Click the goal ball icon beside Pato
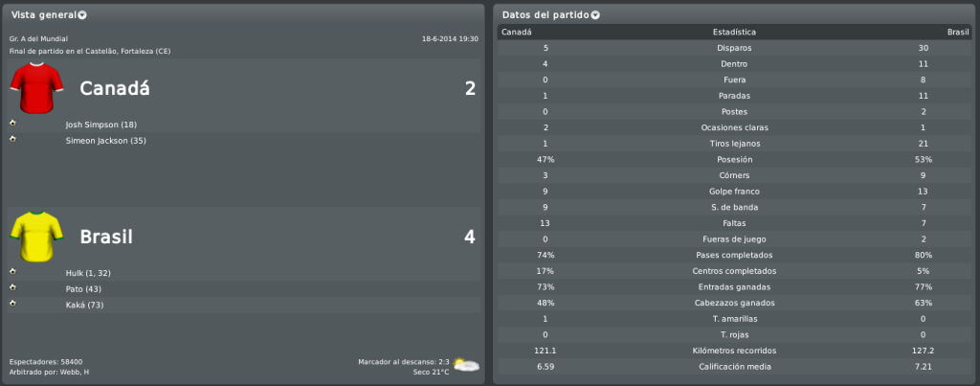The image size is (980, 386). [12, 287]
